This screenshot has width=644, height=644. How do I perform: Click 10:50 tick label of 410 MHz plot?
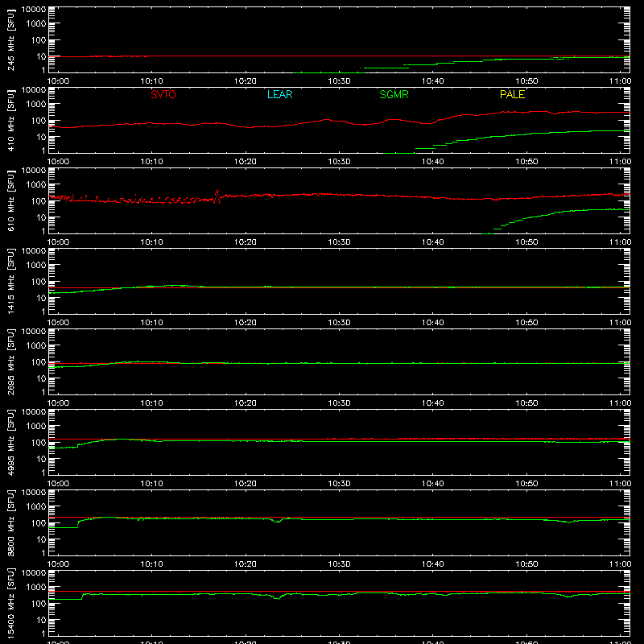(x=526, y=162)
